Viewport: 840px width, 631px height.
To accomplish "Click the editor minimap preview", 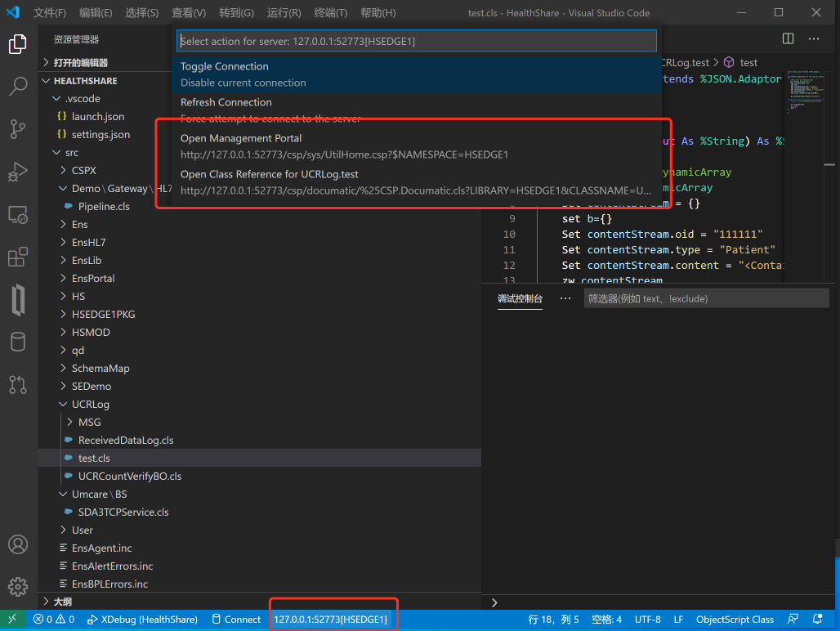I will pos(806,92).
